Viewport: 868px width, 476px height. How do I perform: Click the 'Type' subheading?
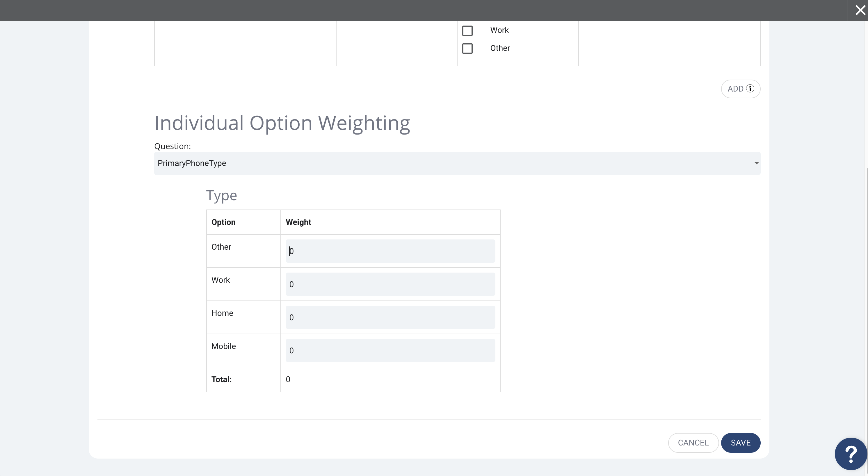click(221, 196)
